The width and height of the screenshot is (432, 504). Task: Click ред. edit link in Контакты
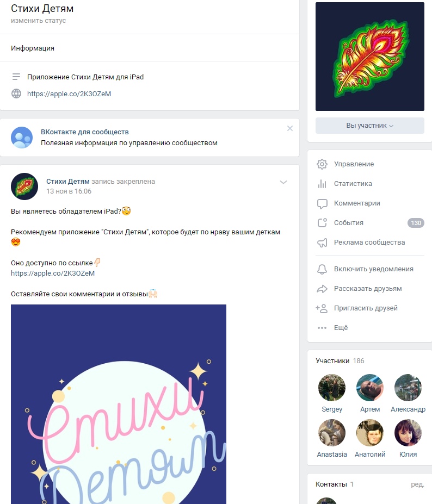click(417, 484)
